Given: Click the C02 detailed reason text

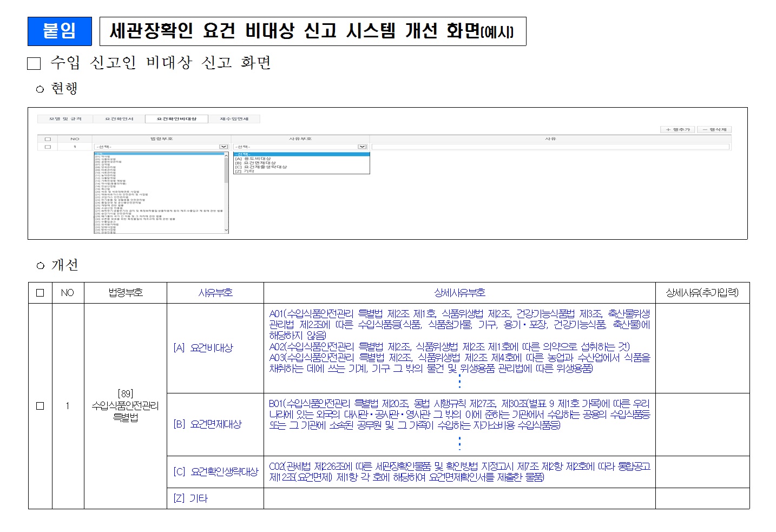Looking at the screenshot, I should coord(459,472).
